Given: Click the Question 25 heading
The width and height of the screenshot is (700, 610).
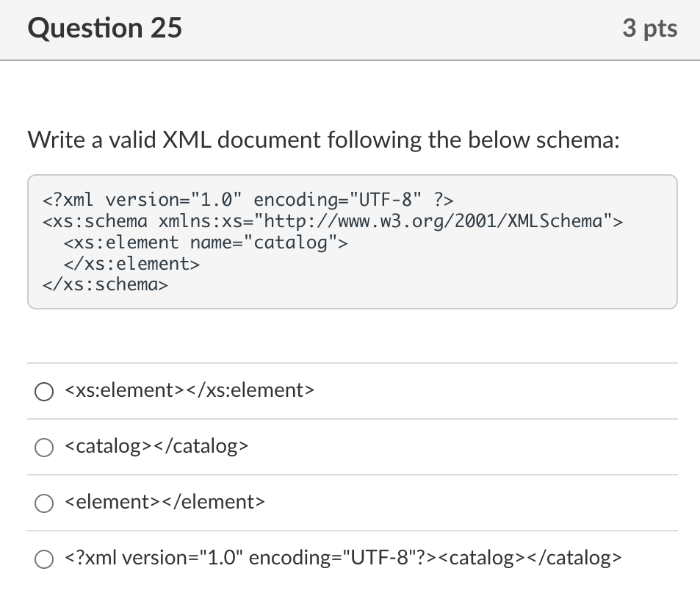Looking at the screenshot, I should click(104, 29).
